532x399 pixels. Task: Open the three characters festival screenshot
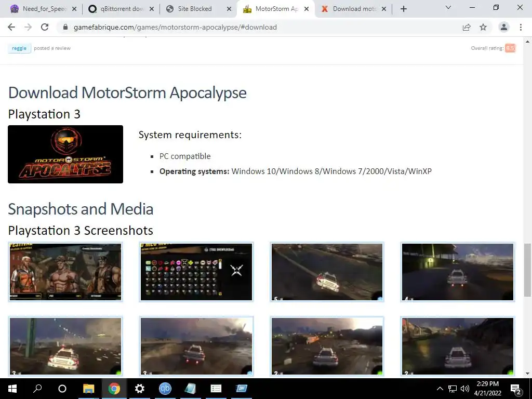(x=65, y=272)
